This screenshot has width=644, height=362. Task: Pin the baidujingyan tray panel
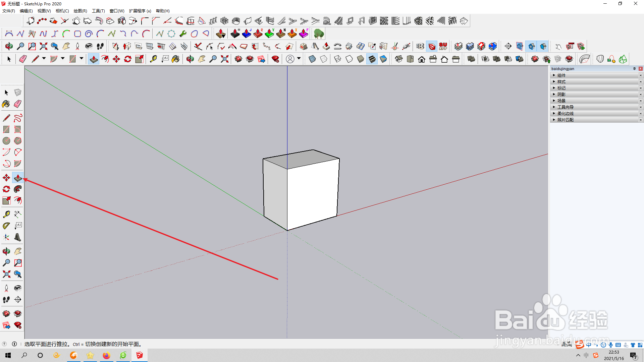tap(634, 69)
